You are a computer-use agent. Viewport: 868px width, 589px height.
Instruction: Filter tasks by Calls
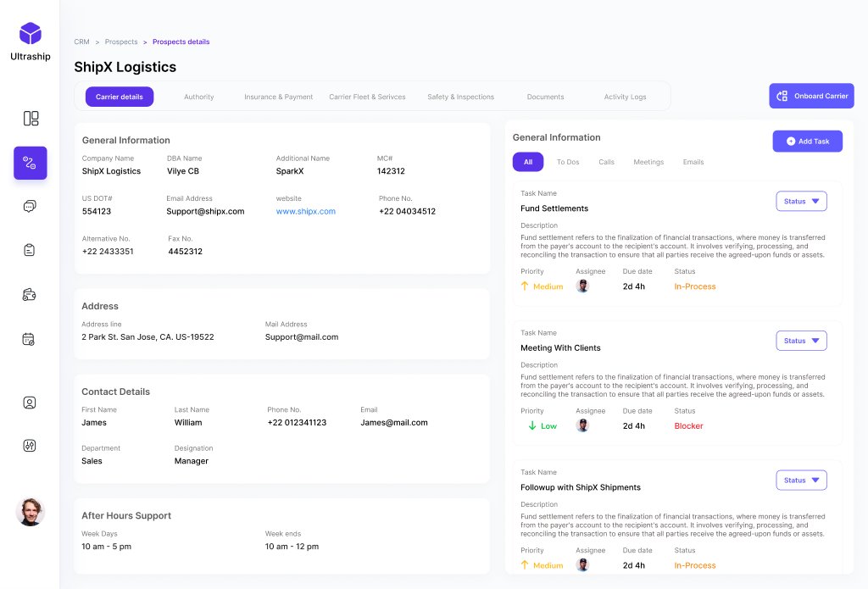(606, 162)
